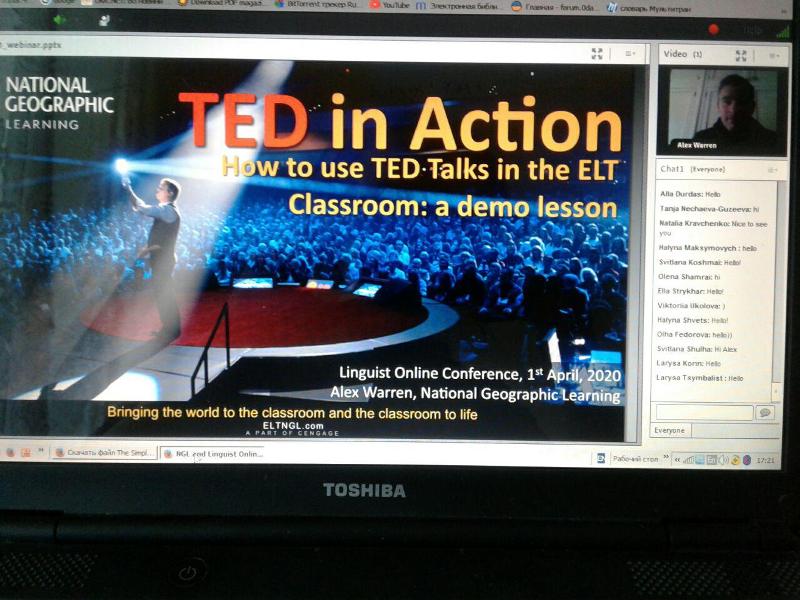Switch to 'NGL and Linguist Onlin...' taskbar window
Screen dimensions: 800x600
coord(213,454)
